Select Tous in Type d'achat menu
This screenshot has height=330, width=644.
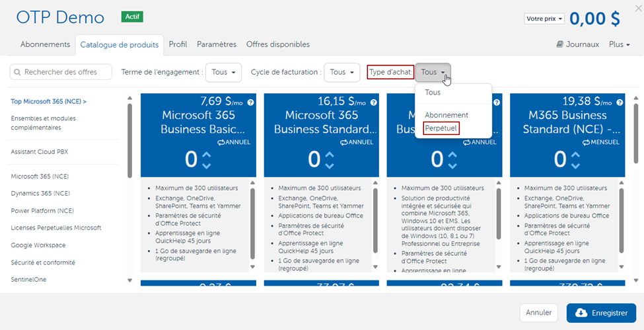433,93
